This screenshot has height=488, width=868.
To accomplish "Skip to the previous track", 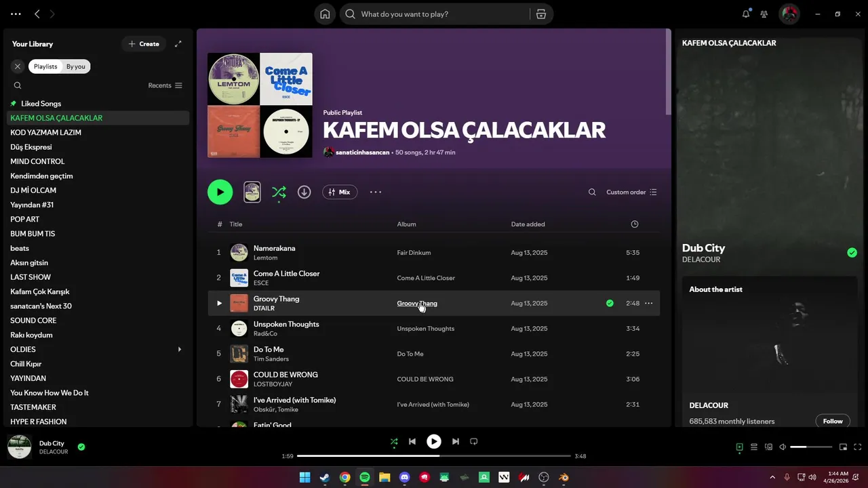I will pos(412,441).
